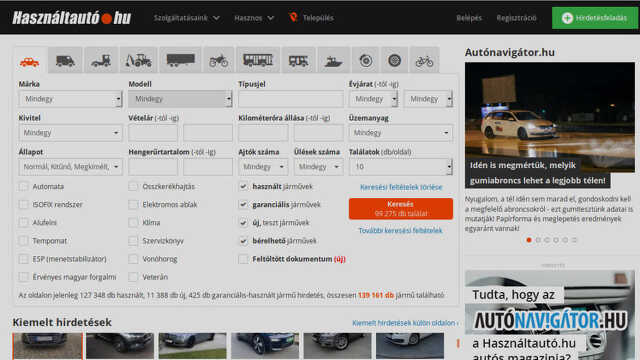Select the boat category icon
The image size is (640, 360).
point(333,61)
